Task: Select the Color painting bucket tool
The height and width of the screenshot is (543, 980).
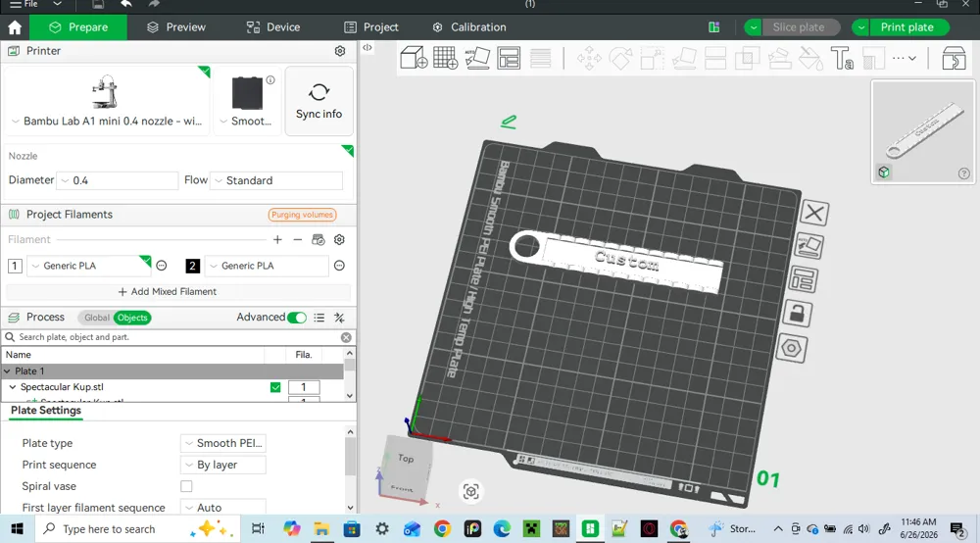Action: [811, 59]
